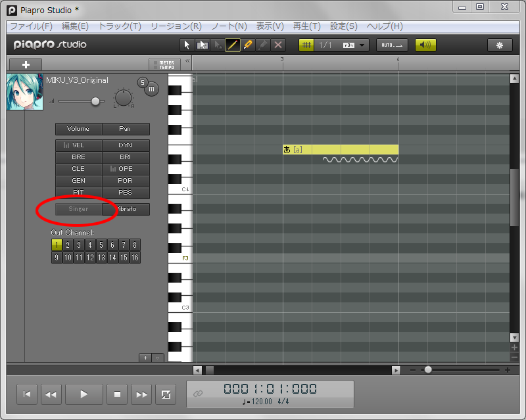The height and width of the screenshot is (420, 526).
Task: Open the リージョン(R) menu
Action: click(x=176, y=26)
